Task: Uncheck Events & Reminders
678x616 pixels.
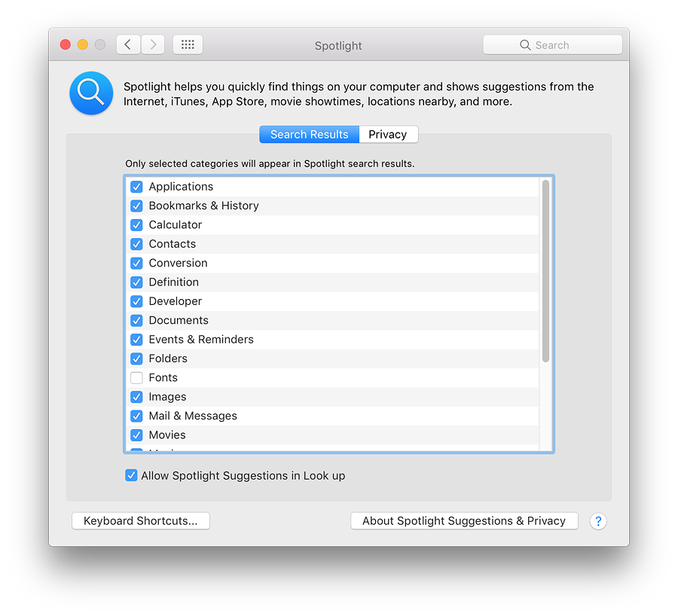Action: point(136,340)
